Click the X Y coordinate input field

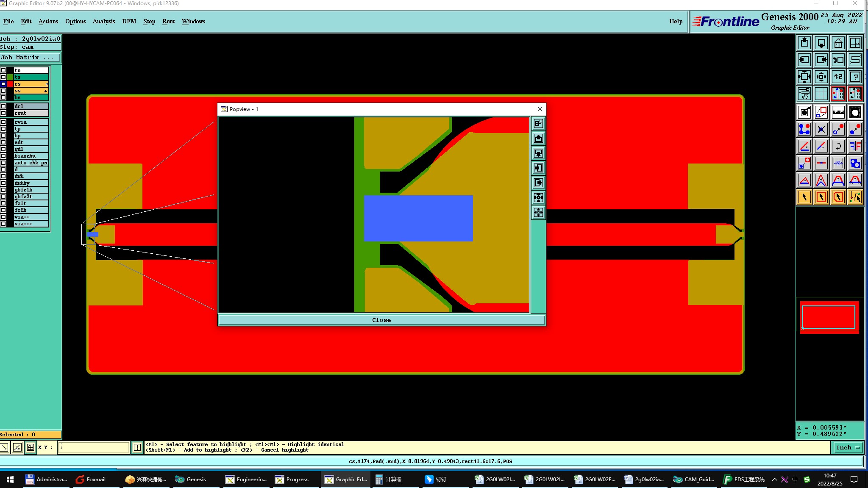[x=94, y=447]
